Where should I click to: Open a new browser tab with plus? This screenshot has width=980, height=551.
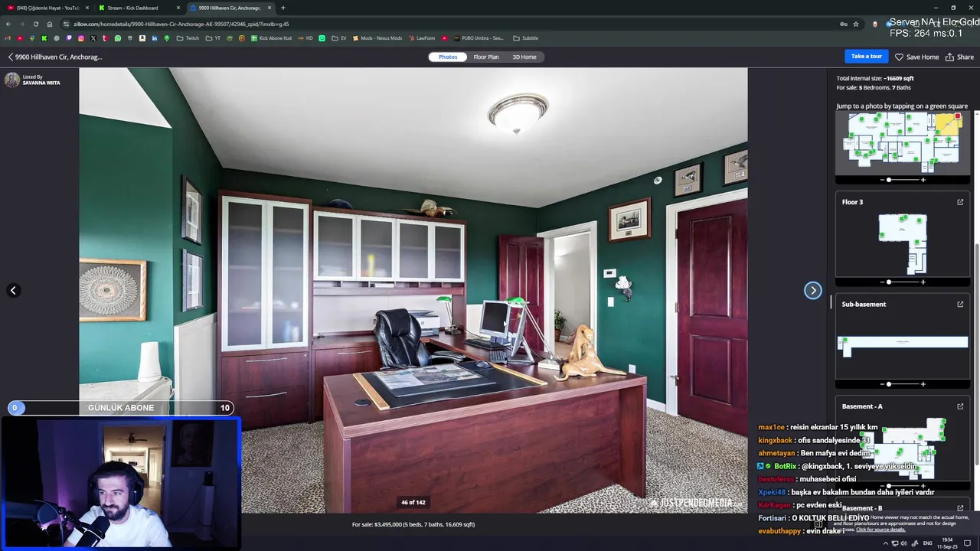click(283, 8)
